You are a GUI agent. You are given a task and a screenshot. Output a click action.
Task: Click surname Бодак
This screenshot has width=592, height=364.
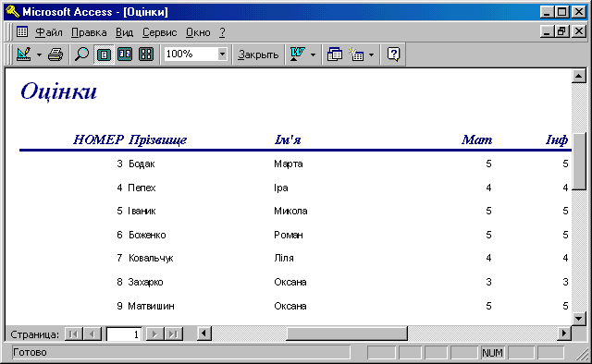pos(142,164)
